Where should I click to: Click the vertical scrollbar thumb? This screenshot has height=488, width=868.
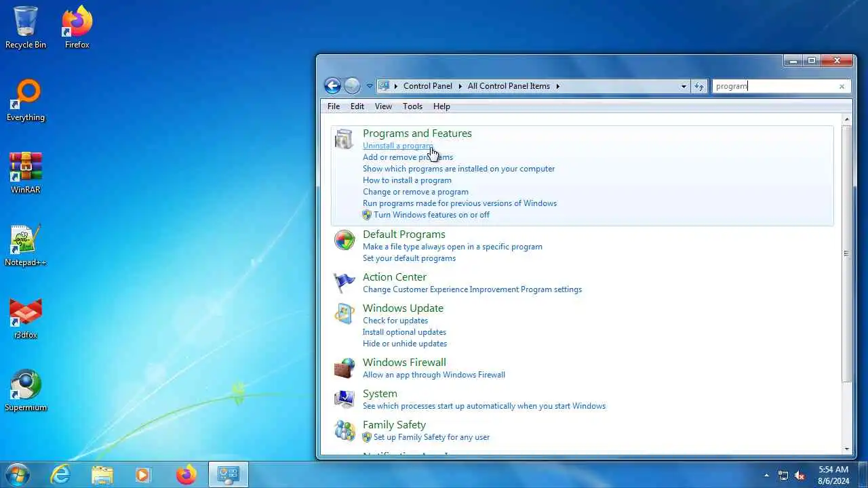[x=846, y=254]
